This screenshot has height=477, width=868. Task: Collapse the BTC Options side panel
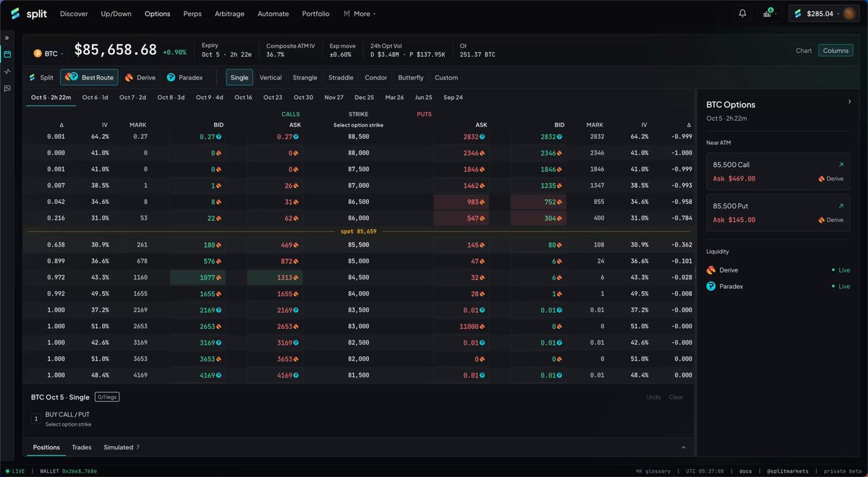coord(849,102)
